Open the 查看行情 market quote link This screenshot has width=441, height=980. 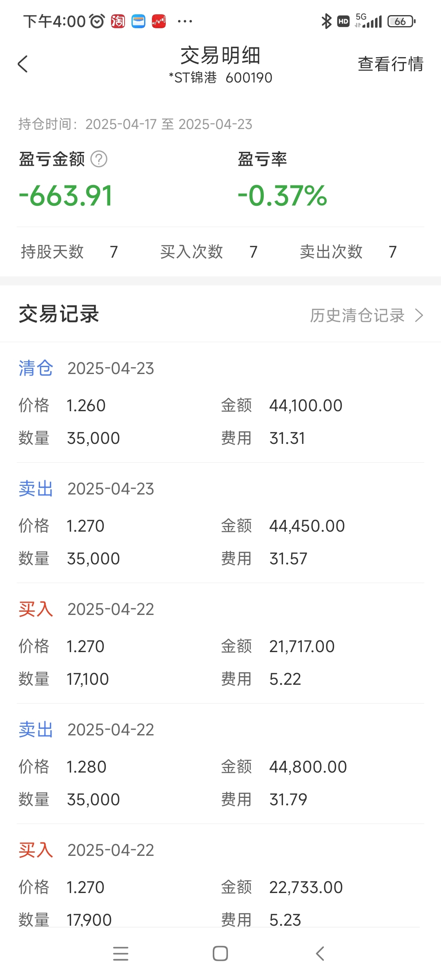(390, 64)
